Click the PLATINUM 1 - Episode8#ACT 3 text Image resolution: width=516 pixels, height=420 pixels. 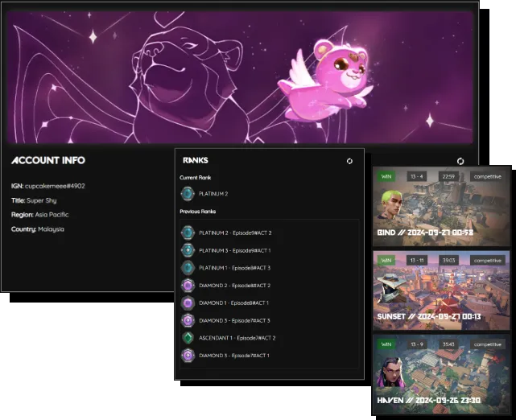tap(234, 268)
